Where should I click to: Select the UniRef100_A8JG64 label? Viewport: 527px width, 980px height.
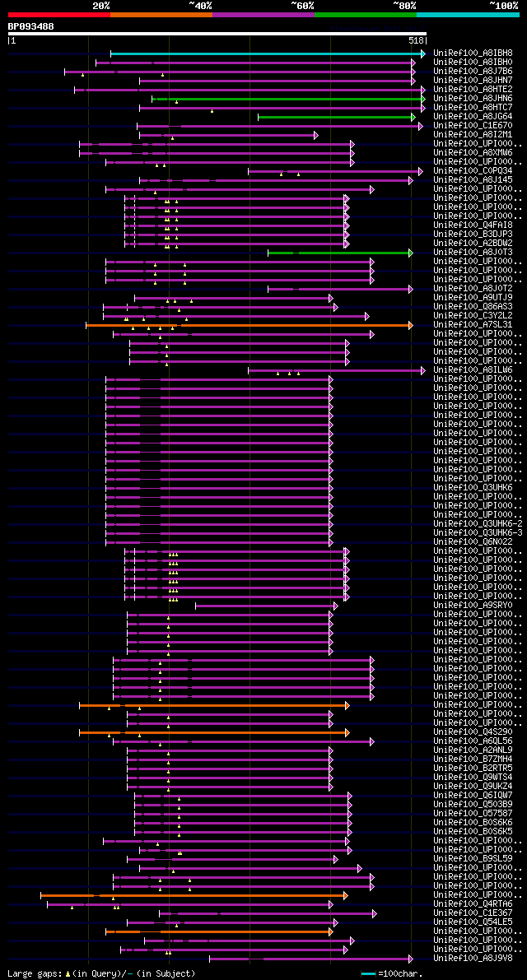point(473,117)
